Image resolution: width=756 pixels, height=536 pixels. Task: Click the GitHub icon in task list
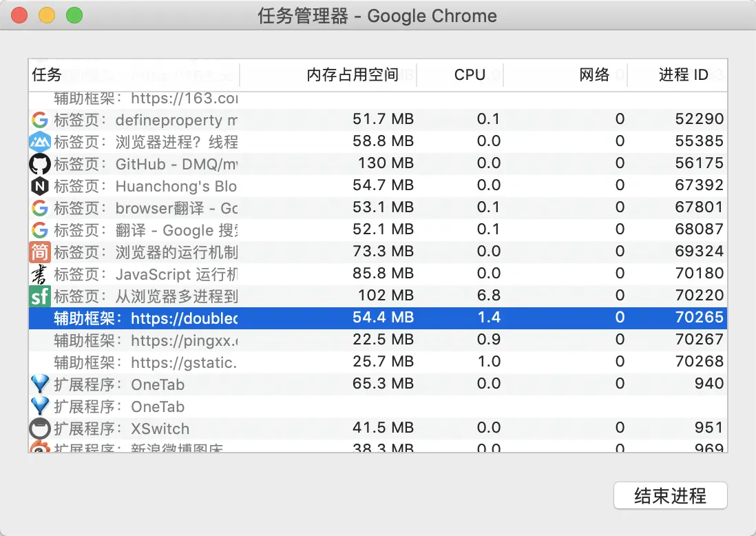[x=39, y=163]
